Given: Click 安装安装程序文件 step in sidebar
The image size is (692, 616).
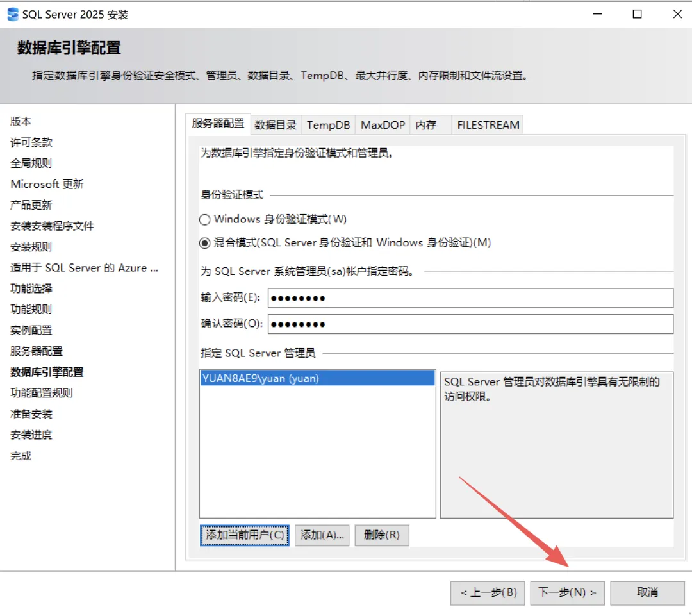Looking at the screenshot, I should (x=52, y=226).
